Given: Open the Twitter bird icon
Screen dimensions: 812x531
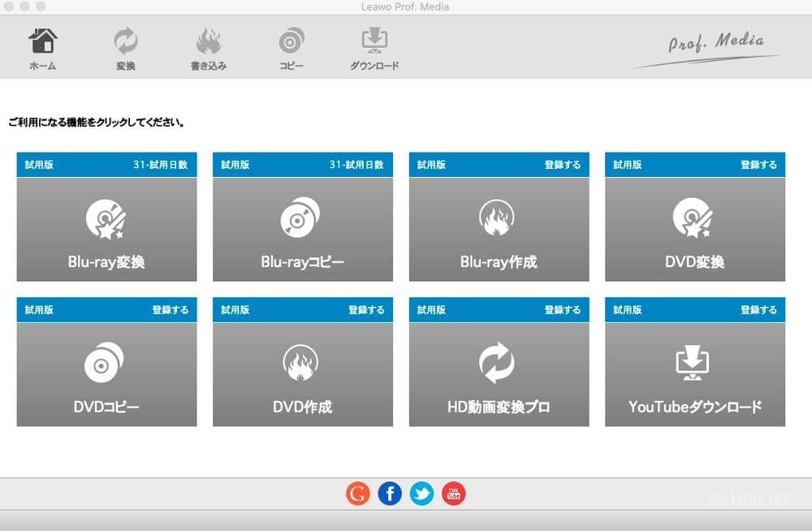Looking at the screenshot, I should [421, 493].
